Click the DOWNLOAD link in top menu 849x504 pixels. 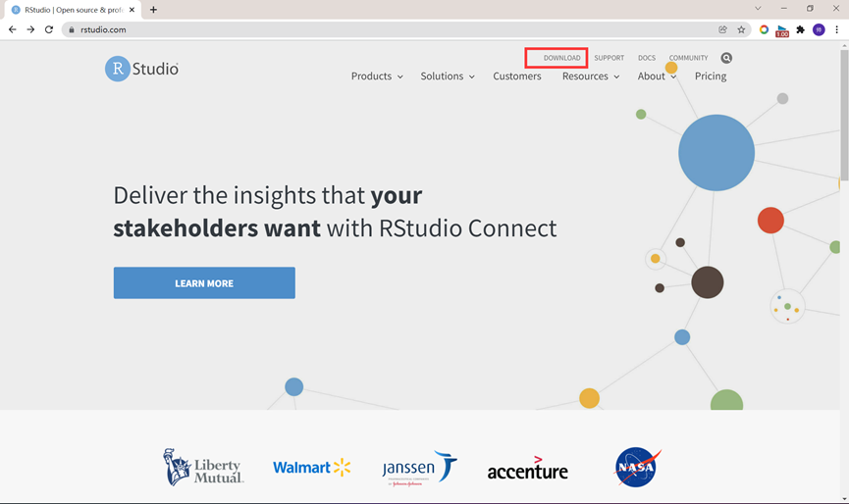tap(561, 58)
